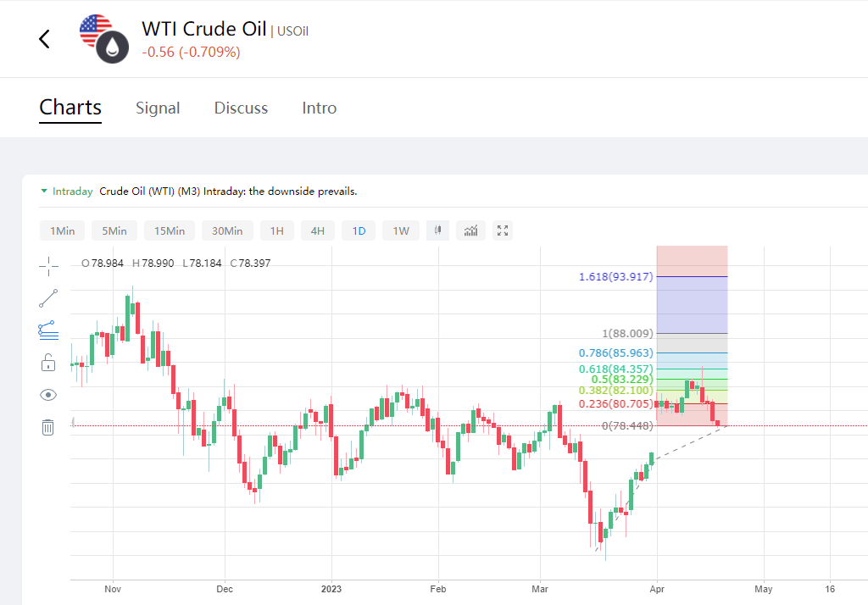Open the chart indicators menu
Image resolution: width=868 pixels, height=605 pixels.
coord(470,230)
